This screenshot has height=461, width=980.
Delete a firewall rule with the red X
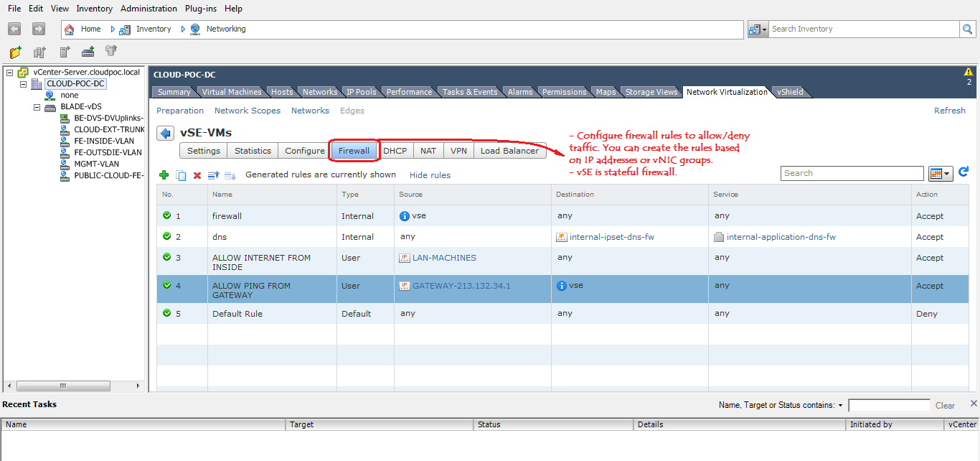point(197,174)
